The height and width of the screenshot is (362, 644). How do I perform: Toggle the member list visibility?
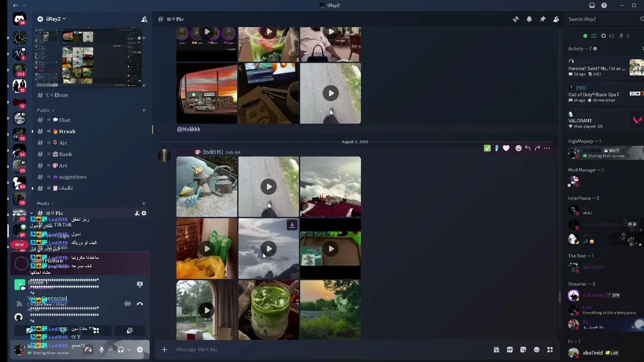(556, 19)
